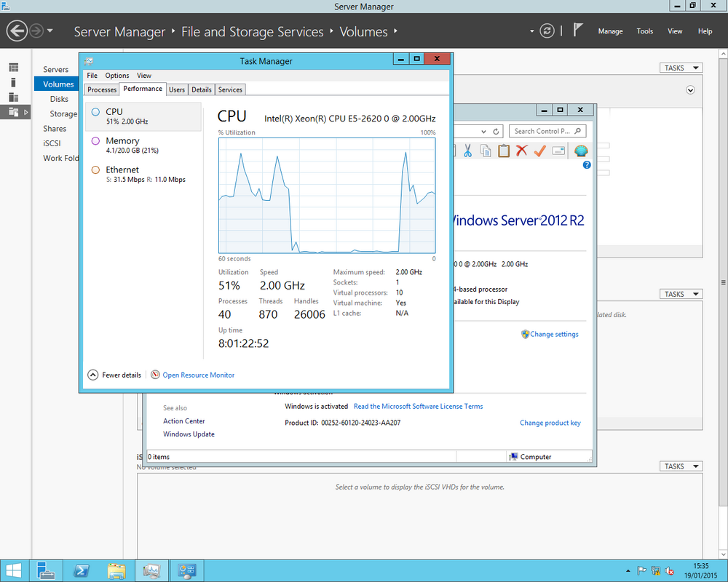The image size is (728, 582).
Task: Open the top TASKS dropdown
Action: click(681, 68)
